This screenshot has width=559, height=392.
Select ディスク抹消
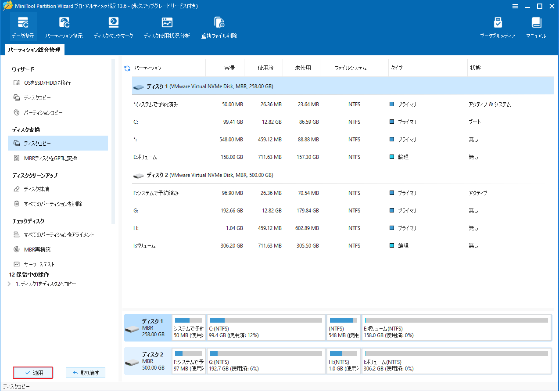click(31, 189)
